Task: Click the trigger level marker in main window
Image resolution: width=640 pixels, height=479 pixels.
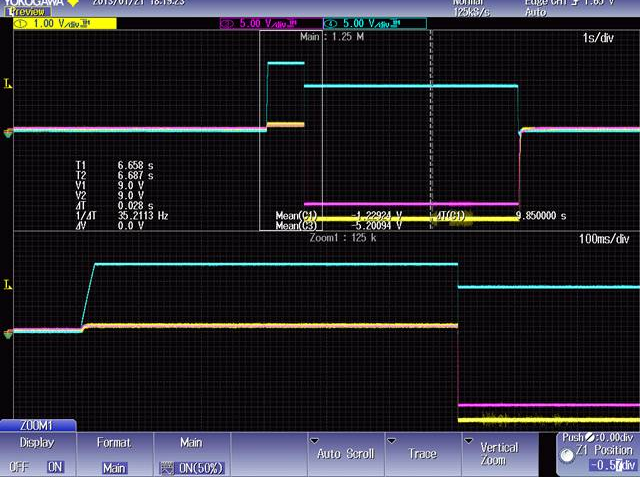Action: pyautogui.click(x=8, y=84)
